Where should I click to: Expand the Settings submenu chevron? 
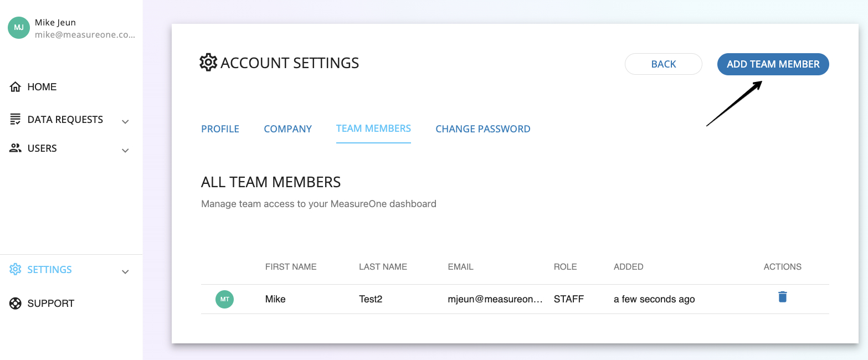[125, 271]
